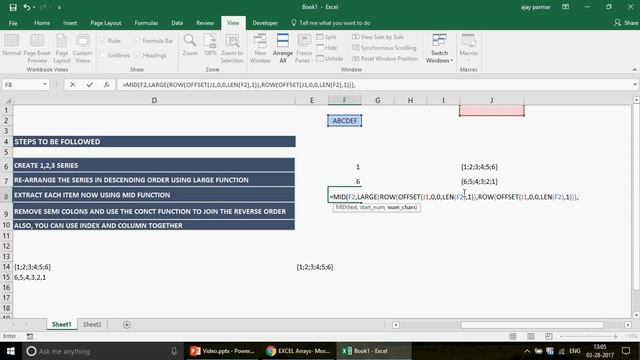This screenshot has height=360, width=640.
Task: Click row 4 header
Action: point(6,142)
